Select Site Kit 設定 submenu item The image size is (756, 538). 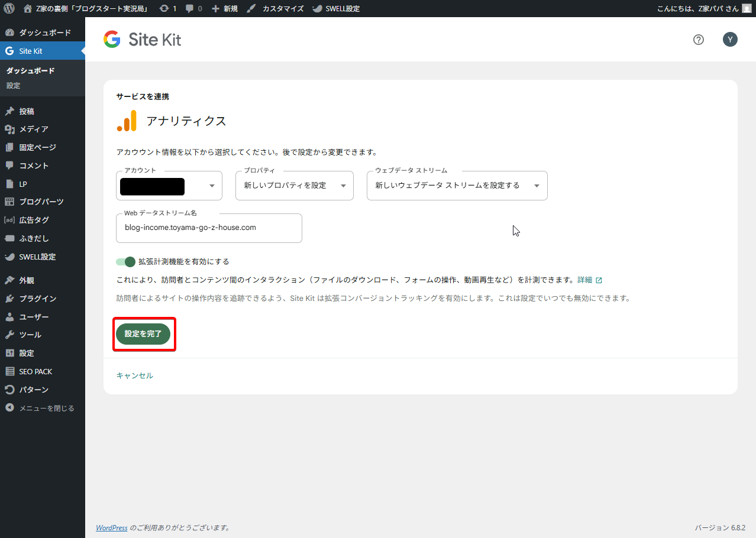(x=14, y=86)
